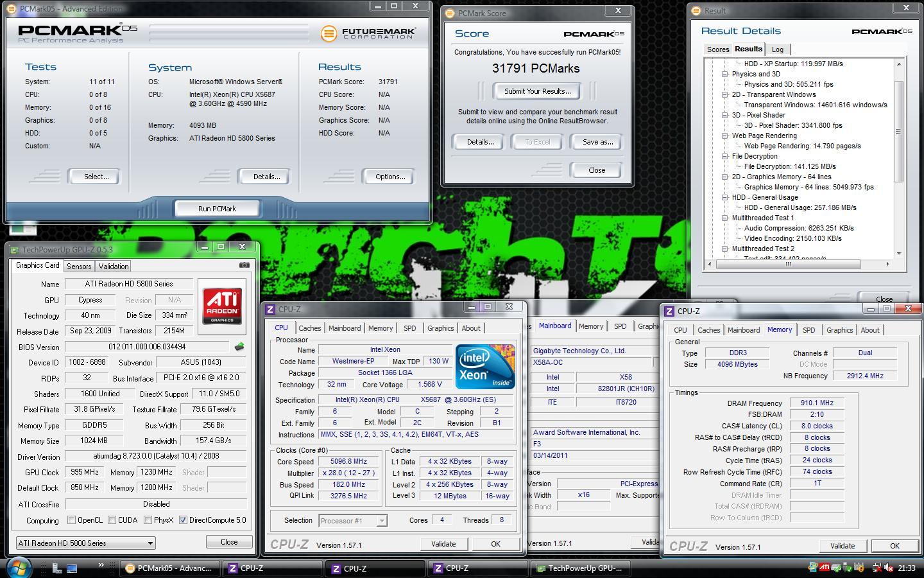The width and height of the screenshot is (924, 578).
Task: Click the GPU-Z BIOS save chip icon
Action: coord(239,347)
